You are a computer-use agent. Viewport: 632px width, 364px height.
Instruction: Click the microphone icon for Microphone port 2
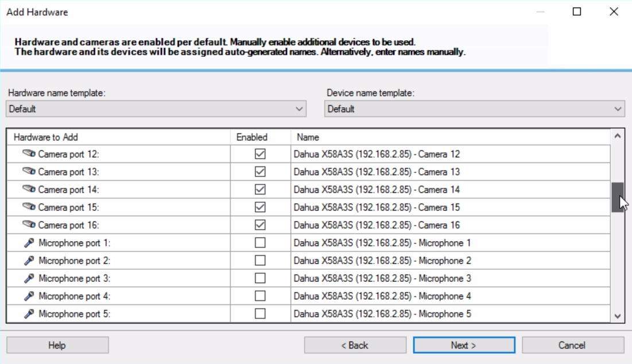29,261
